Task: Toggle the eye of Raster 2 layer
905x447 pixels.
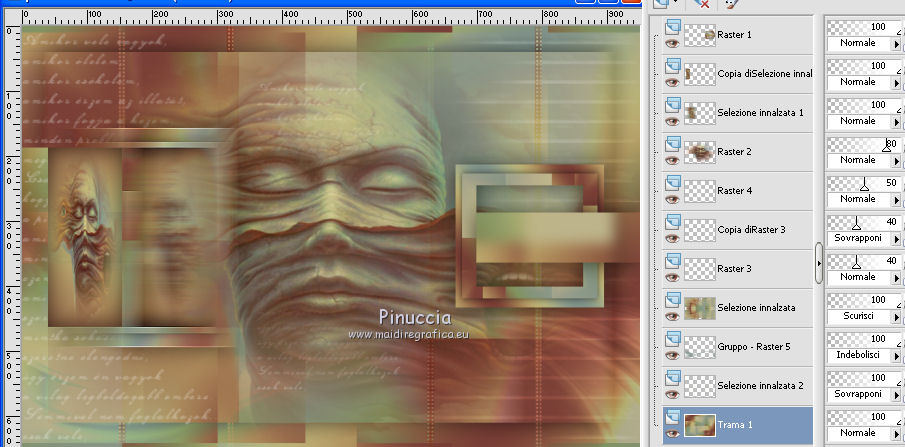Action: pos(672,161)
